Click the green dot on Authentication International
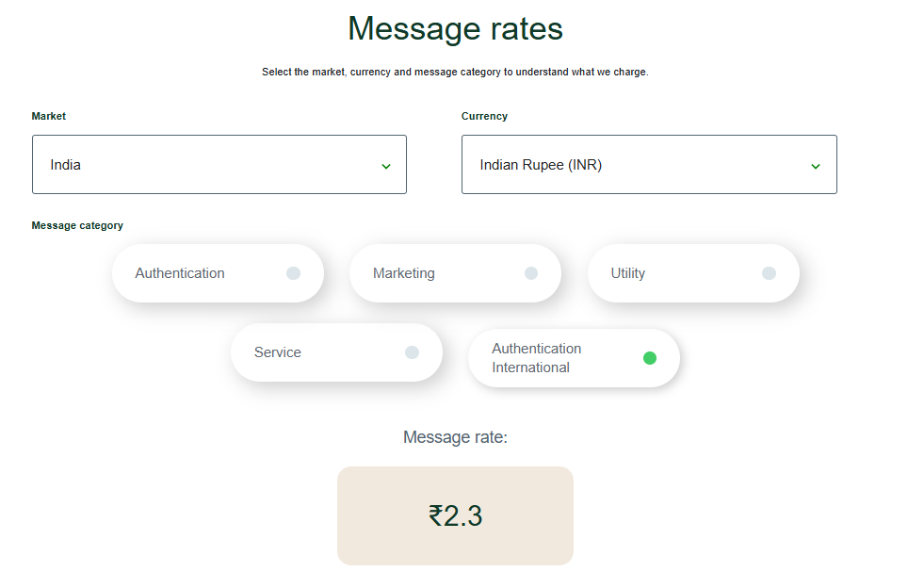 (x=649, y=357)
